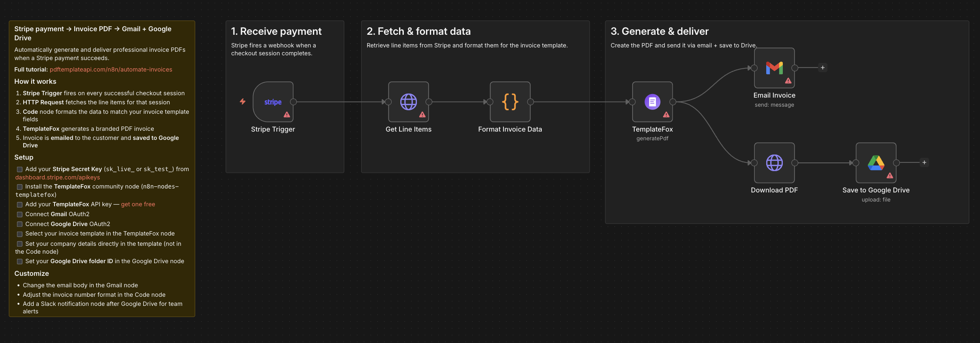
Task: Click the warning triangle on TemplateFox node
Action: point(666,115)
